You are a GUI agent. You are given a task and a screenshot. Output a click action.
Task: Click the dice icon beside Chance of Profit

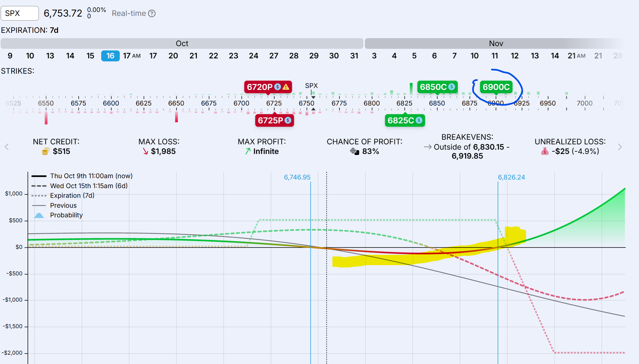coord(354,151)
